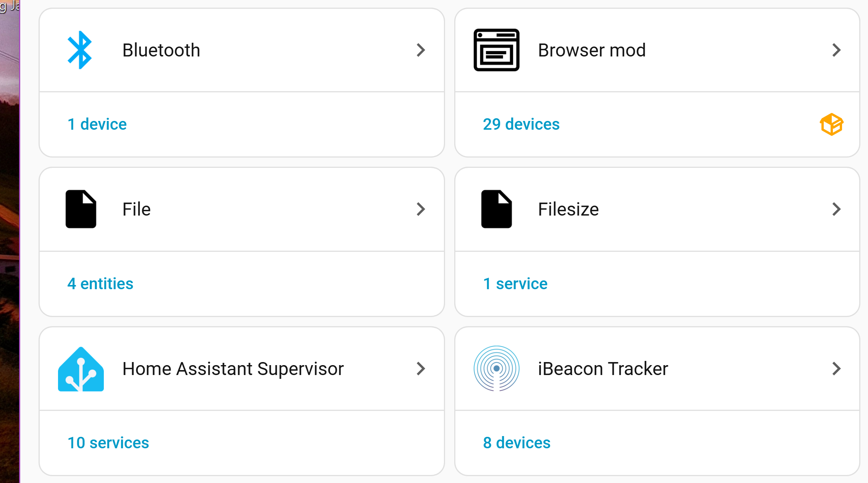
Task: Expand the Bluetooth integration details
Action: 420,50
